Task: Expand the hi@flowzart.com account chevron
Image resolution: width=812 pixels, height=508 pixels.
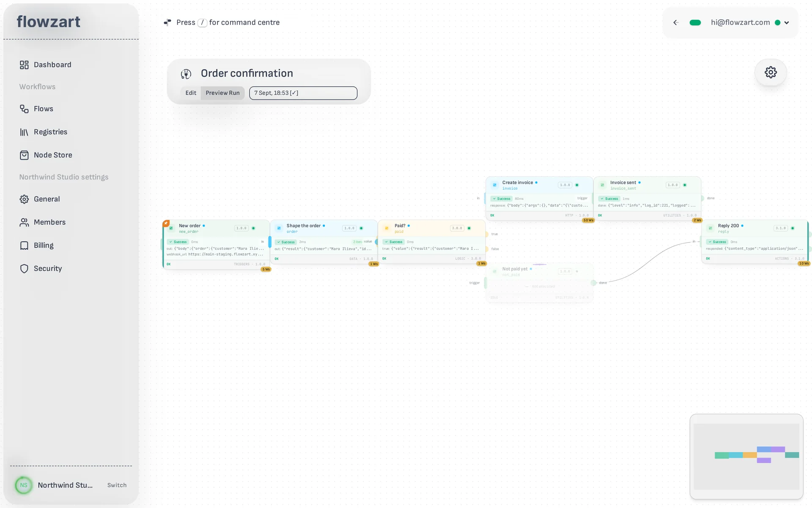Action: click(x=787, y=23)
